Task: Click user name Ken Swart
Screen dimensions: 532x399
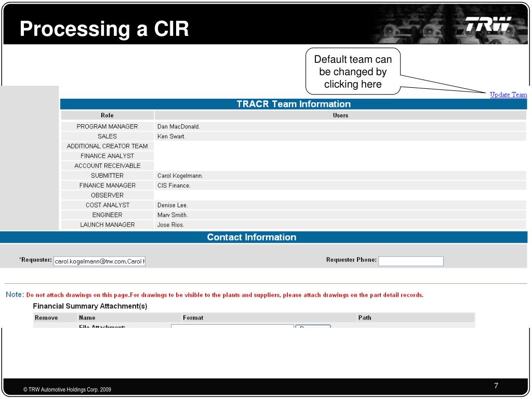Action: 171,137
